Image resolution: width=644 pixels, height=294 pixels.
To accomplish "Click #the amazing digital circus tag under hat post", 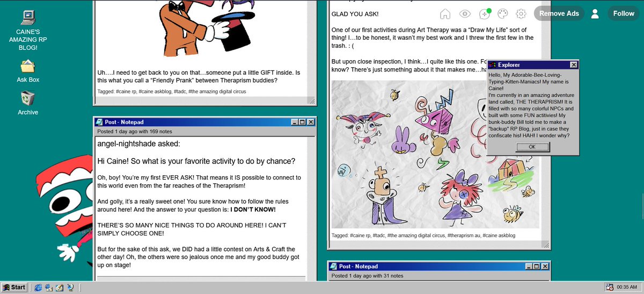I will point(218,91).
